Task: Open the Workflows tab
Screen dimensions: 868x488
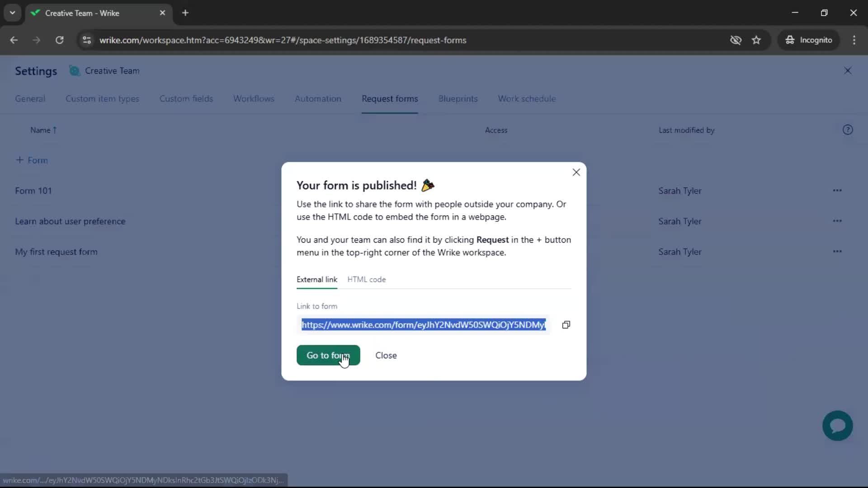Action: (x=254, y=99)
